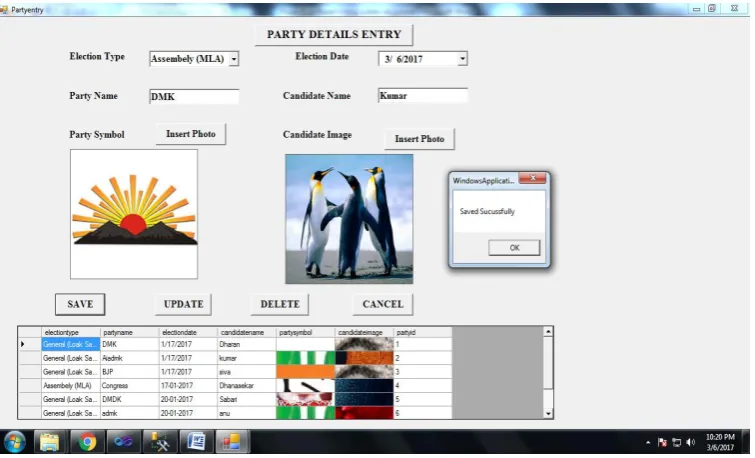755x458 pixels.
Task: Click the PARTY DETAILS ENTRY heading label
Action: click(x=334, y=35)
